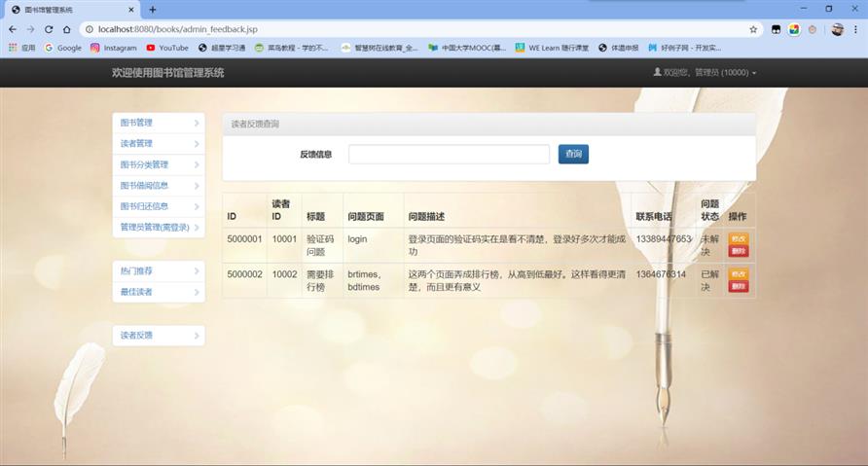
Task: Focus the 反馈信息 search input field
Action: (449, 154)
